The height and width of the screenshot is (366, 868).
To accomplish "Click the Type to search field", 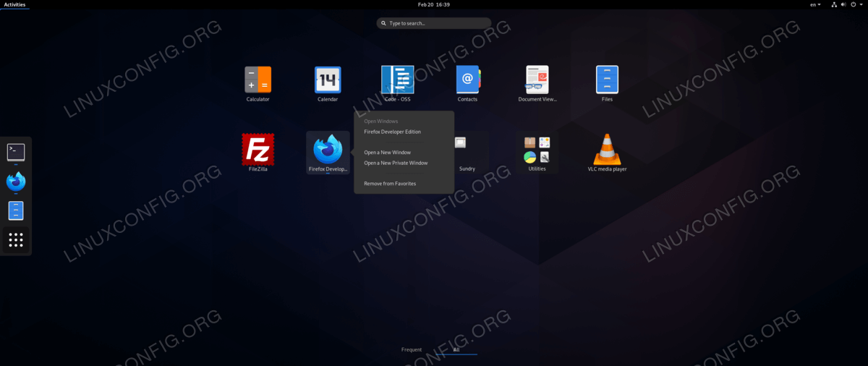I will click(434, 23).
